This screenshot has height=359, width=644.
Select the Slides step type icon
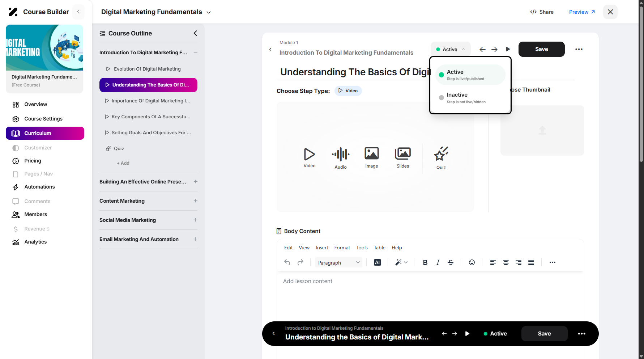(x=403, y=158)
